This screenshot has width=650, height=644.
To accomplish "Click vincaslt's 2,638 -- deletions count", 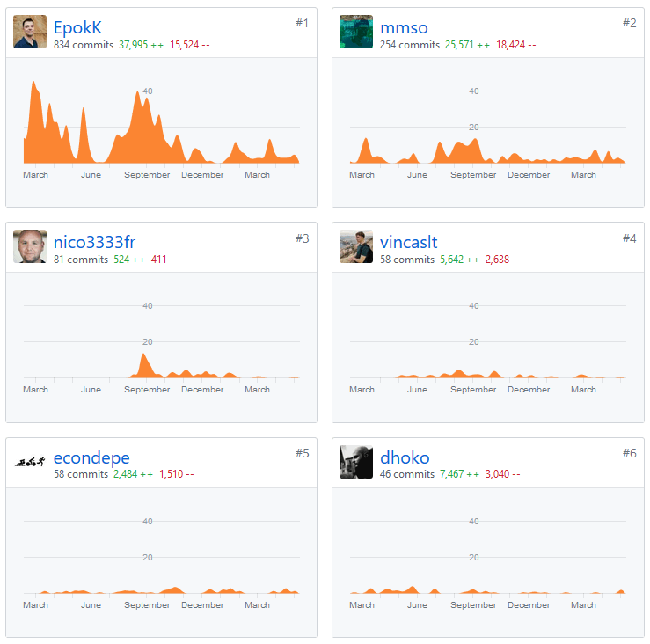I will point(502,260).
